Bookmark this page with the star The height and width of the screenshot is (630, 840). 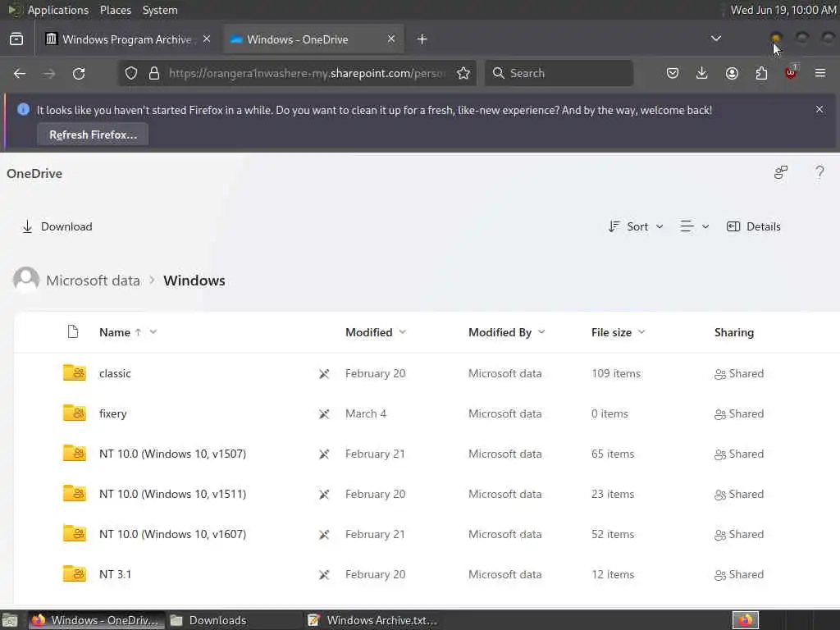463,73
